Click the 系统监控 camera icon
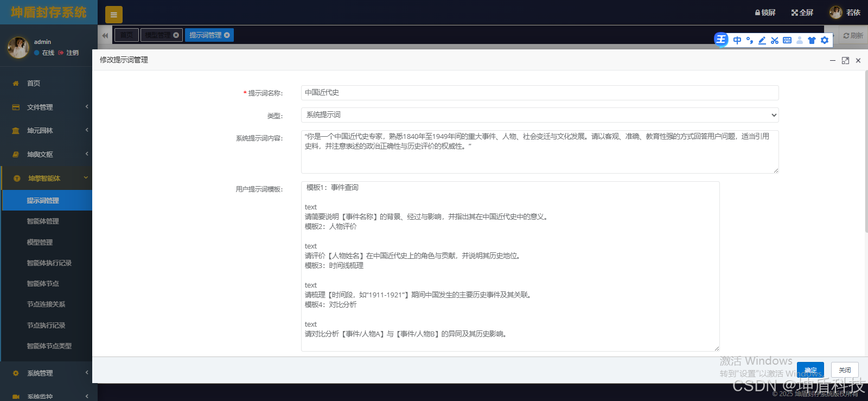Viewport: 868px width, 401px height. click(16, 396)
